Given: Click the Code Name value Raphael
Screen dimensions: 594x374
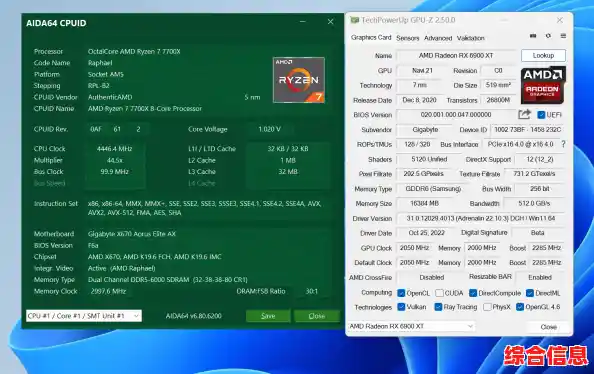Looking at the screenshot, I should (x=100, y=63).
